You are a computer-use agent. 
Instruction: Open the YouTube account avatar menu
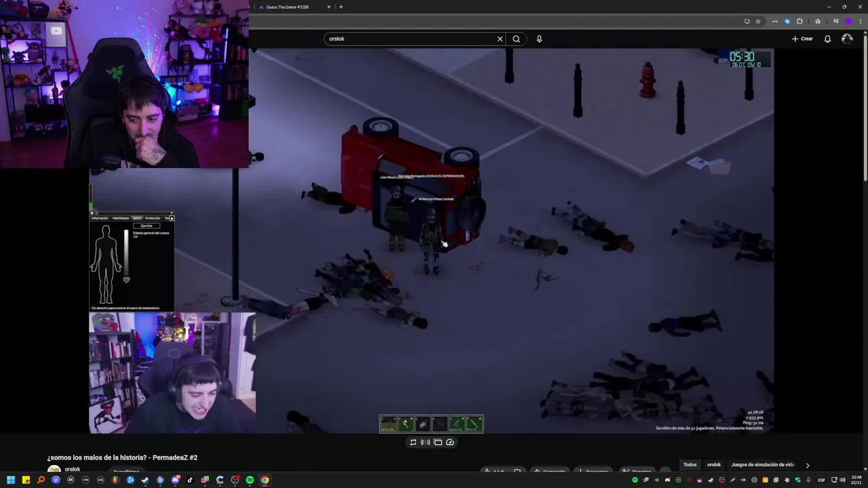(847, 39)
